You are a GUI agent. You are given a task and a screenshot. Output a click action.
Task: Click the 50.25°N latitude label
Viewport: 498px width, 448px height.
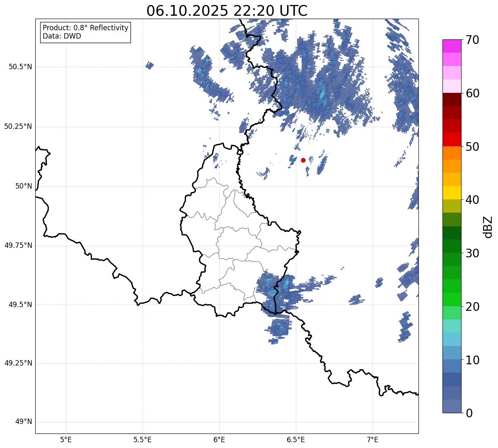tap(18, 126)
